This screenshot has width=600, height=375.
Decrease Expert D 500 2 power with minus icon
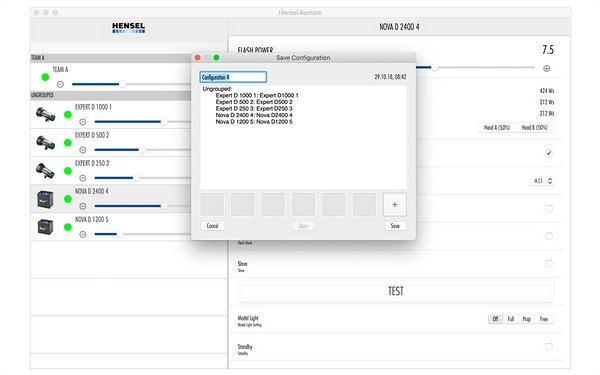pyautogui.click(x=83, y=150)
